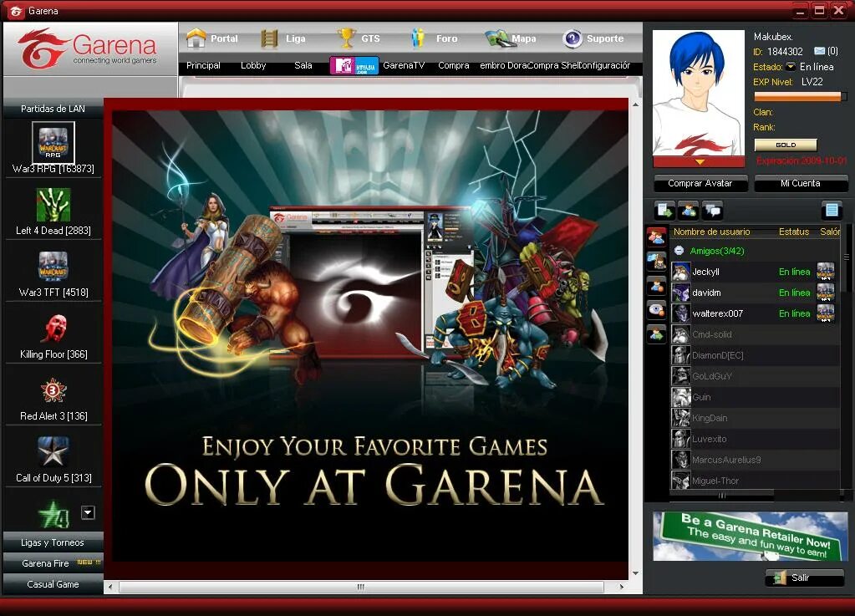The height and width of the screenshot is (616, 855).
Task: Click the Mi Cuenta button
Action: pos(801,183)
